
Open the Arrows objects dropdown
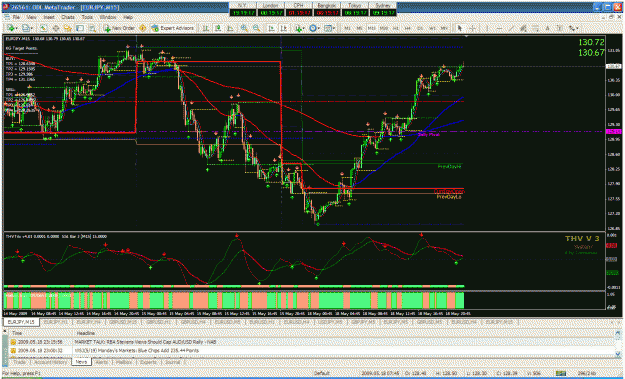574,28
